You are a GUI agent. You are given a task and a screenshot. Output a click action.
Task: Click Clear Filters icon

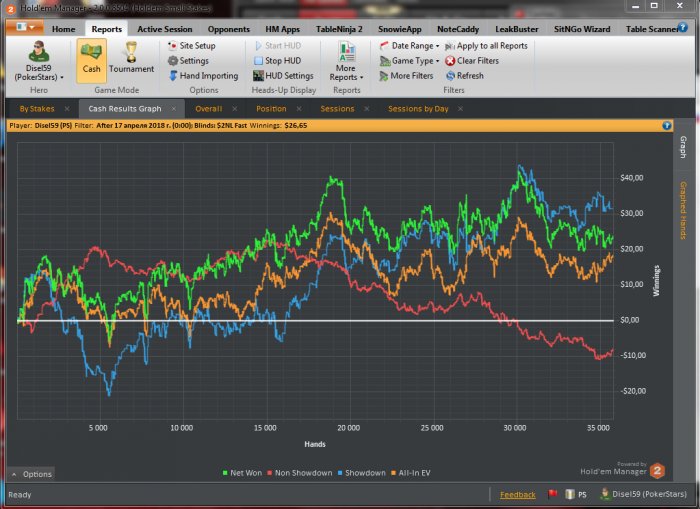pyautogui.click(x=451, y=61)
